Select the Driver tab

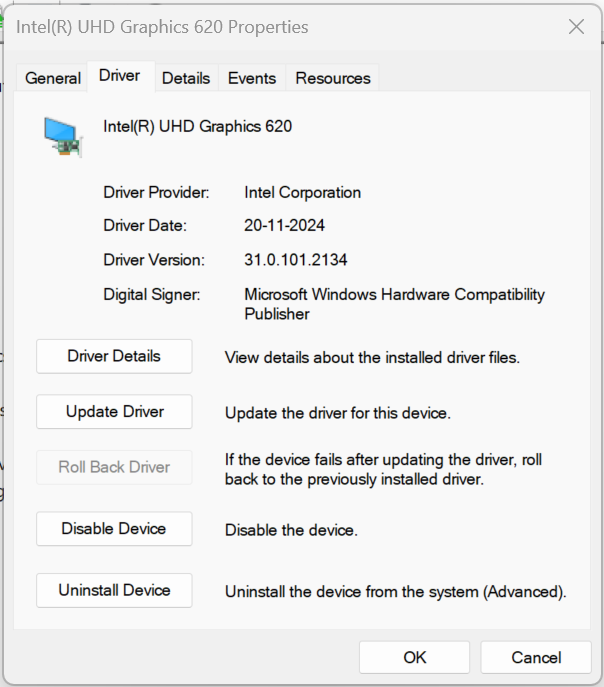coord(120,76)
